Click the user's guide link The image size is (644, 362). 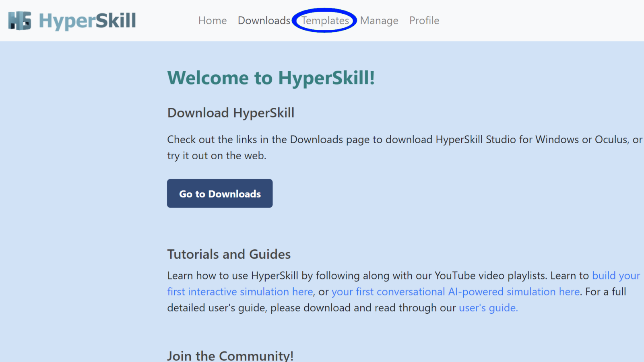(488, 308)
